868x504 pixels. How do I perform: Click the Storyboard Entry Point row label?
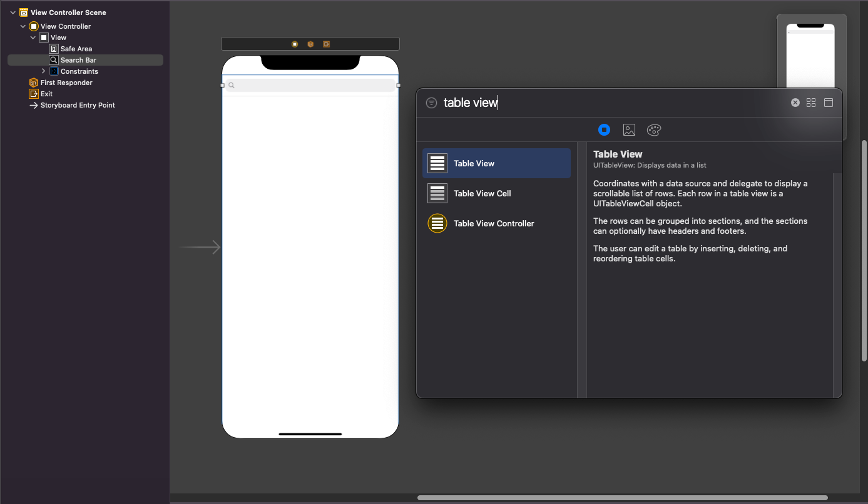coord(78,105)
